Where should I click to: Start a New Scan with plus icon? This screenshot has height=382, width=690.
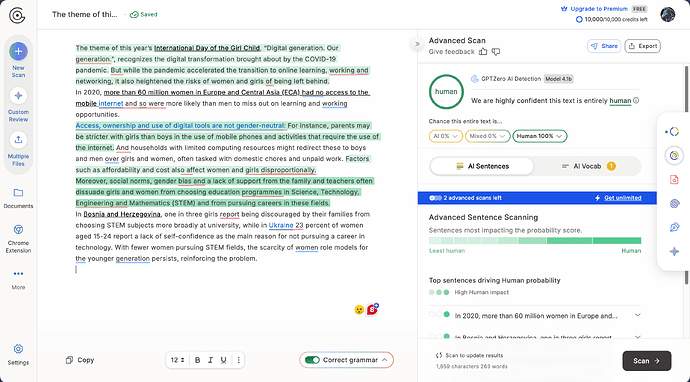point(18,51)
